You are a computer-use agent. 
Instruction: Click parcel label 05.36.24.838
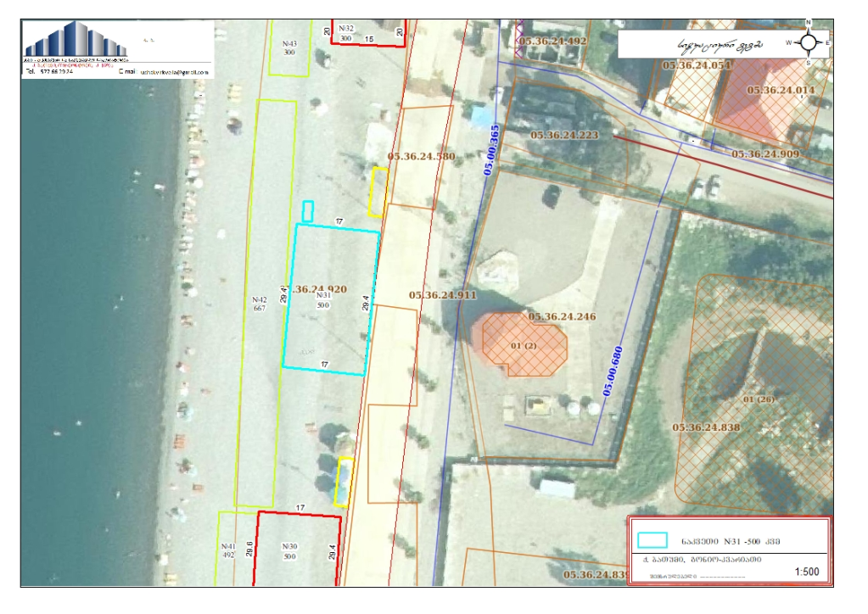(706, 427)
